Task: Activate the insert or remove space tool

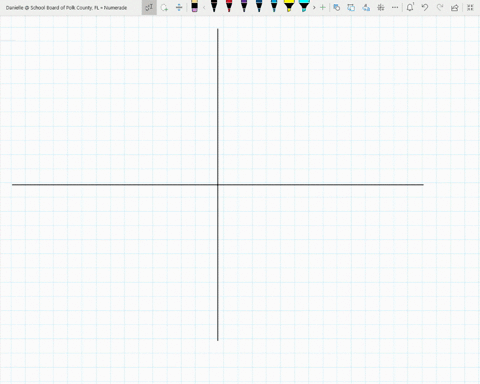Action: point(179,7)
